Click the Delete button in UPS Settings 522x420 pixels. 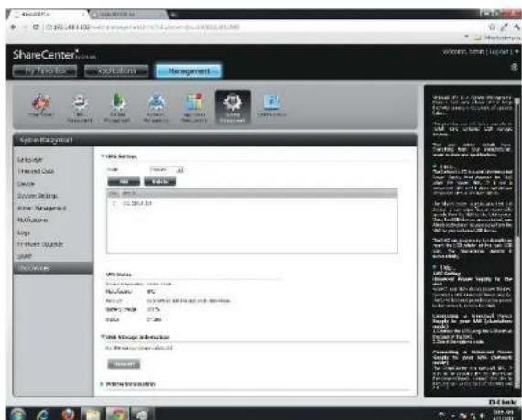[x=159, y=181]
